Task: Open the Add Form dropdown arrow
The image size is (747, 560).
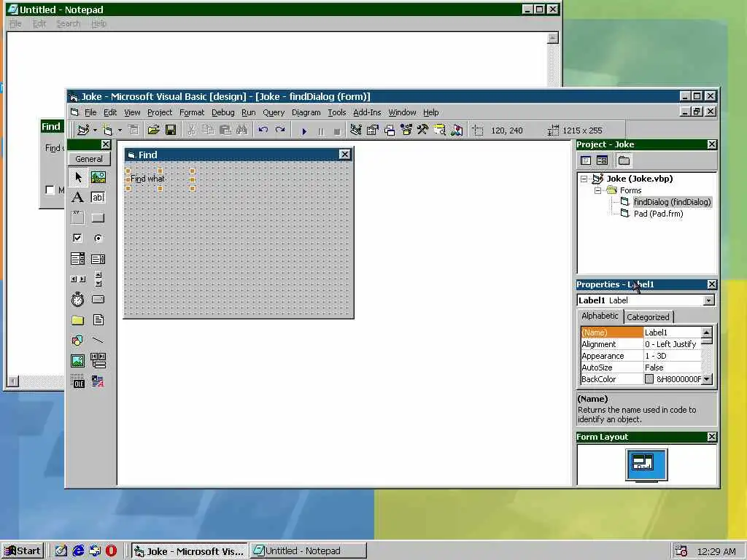Action: pos(120,130)
